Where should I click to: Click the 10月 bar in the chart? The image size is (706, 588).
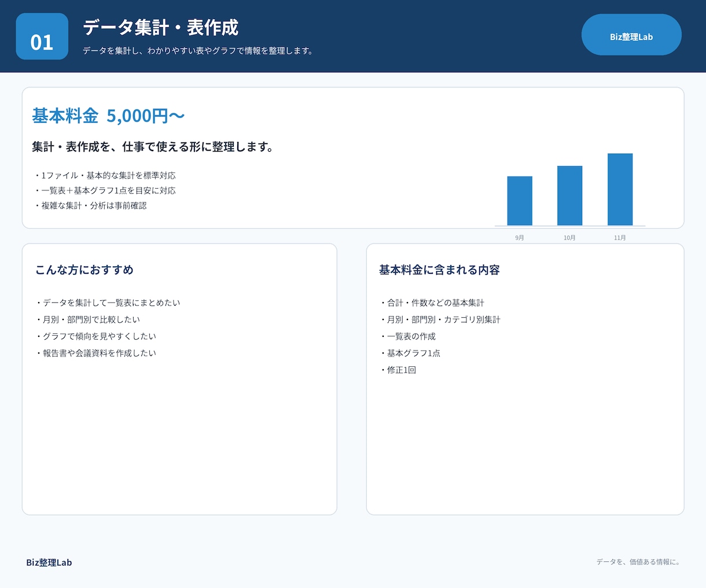(x=569, y=196)
